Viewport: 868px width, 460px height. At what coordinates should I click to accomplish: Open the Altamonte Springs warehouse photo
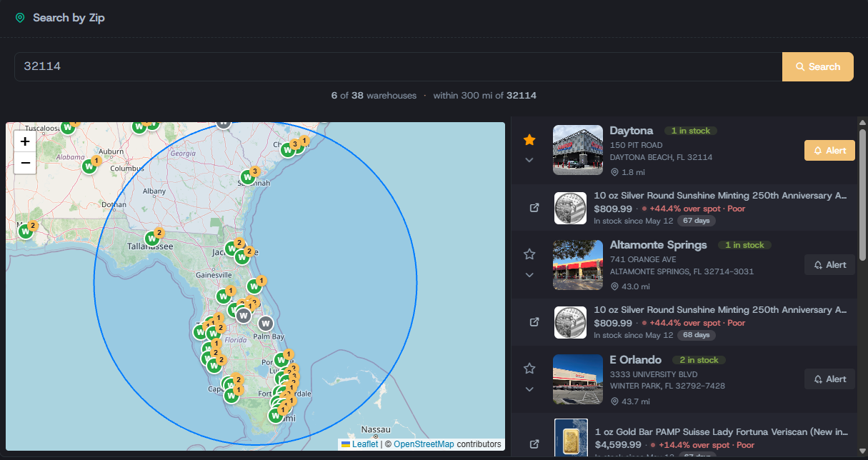tap(578, 264)
